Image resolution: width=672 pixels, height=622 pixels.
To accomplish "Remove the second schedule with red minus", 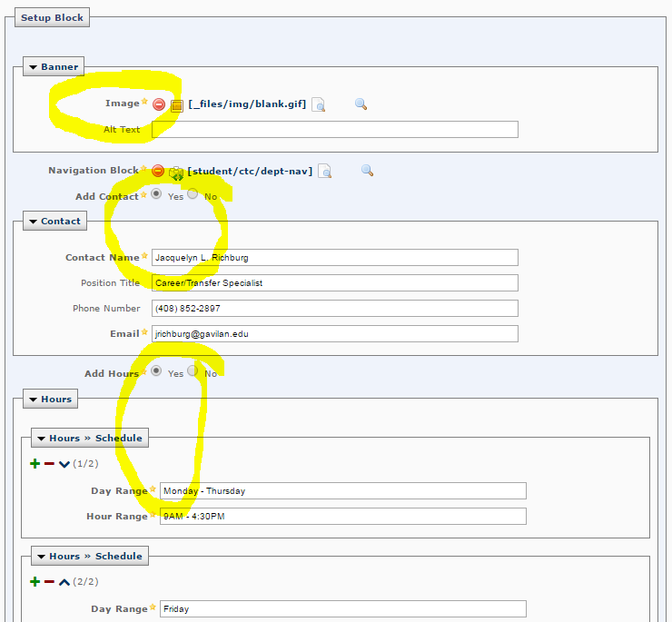I will [49, 582].
